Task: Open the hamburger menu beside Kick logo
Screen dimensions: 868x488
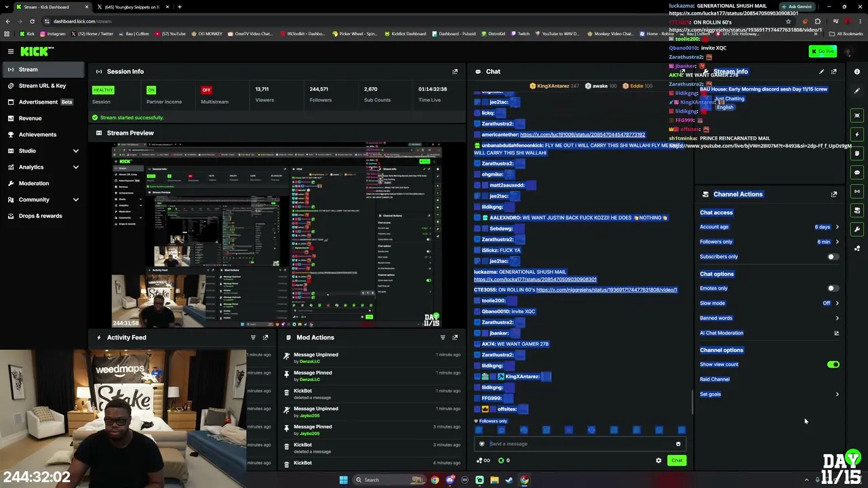Action: coord(11,52)
